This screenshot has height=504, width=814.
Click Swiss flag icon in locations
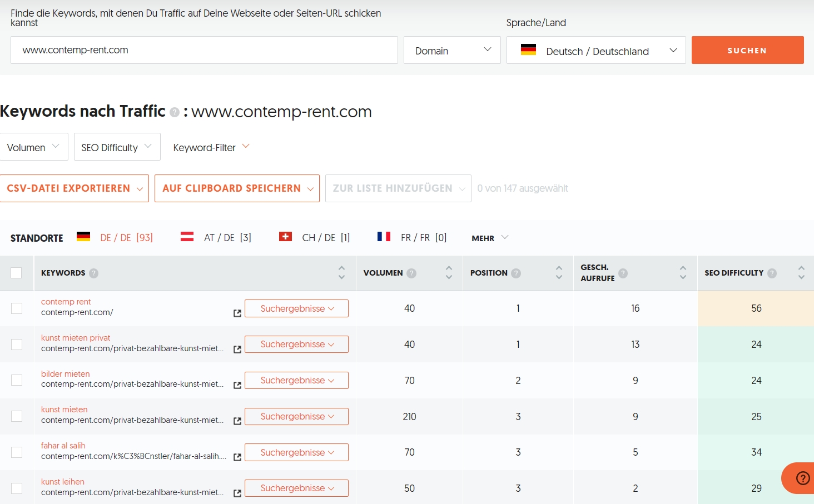(285, 237)
